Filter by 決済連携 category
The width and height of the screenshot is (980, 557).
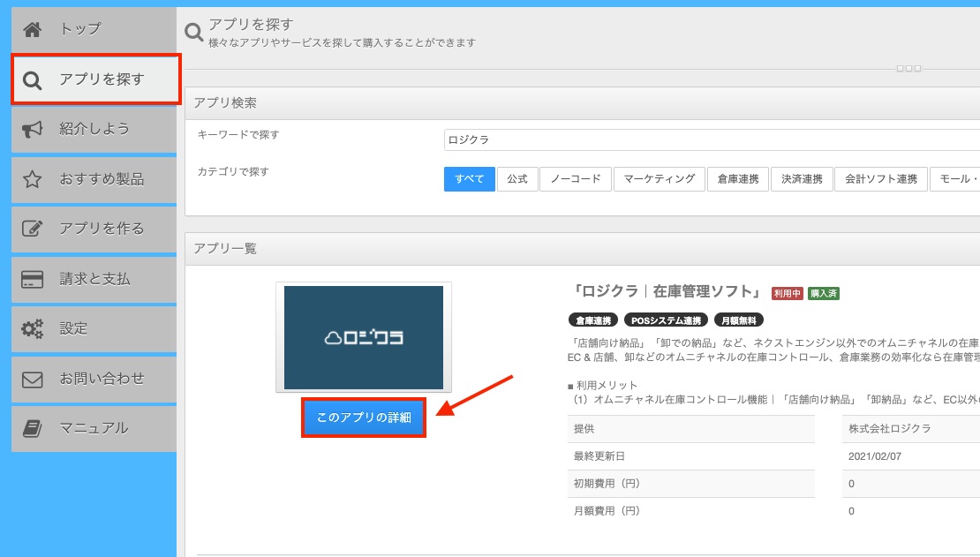[802, 179]
